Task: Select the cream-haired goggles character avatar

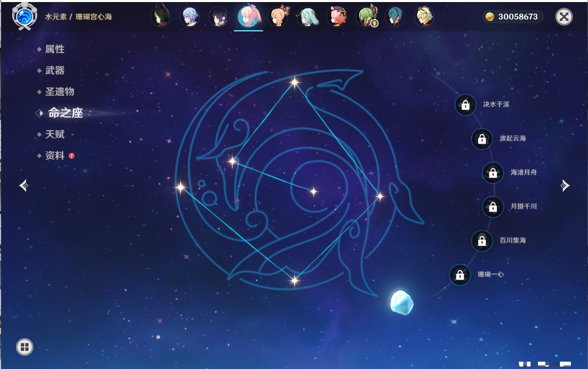Action: 424,17
